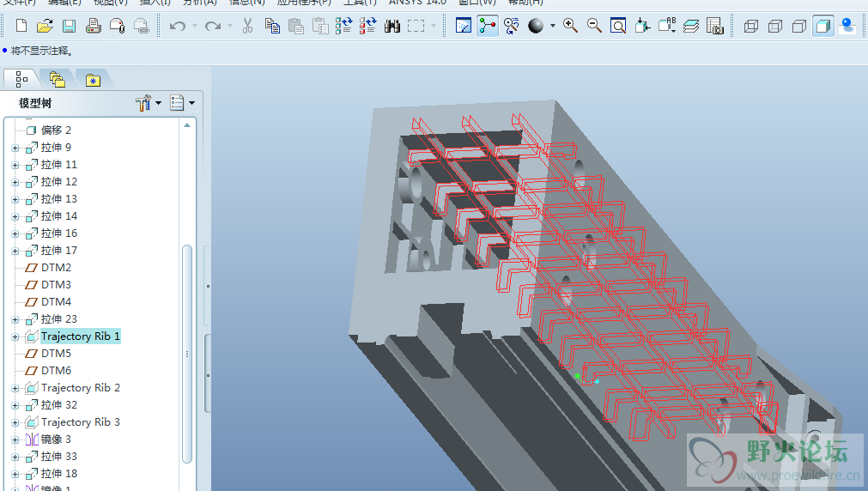Click the scissors Cut icon
Image resolution: width=868 pixels, height=491 pixels.
(247, 27)
